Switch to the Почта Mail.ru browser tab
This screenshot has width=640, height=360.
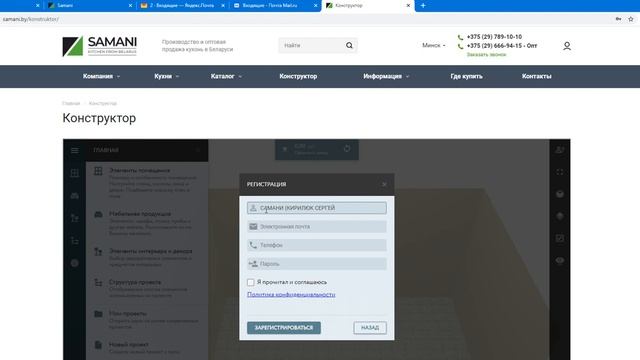(274, 6)
